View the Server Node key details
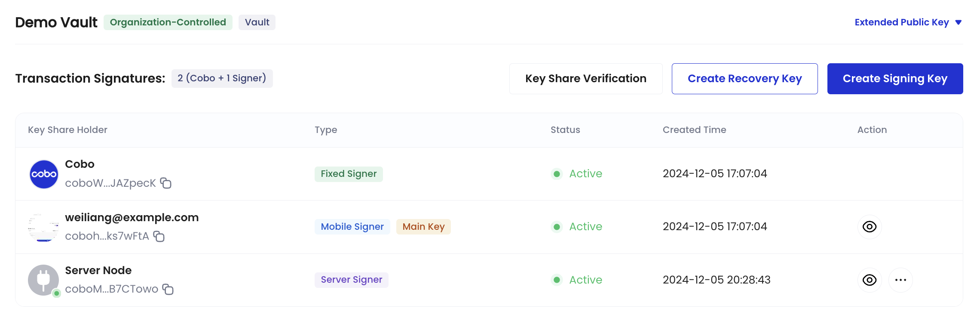Image resolution: width=980 pixels, height=321 pixels. (x=869, y=280)
